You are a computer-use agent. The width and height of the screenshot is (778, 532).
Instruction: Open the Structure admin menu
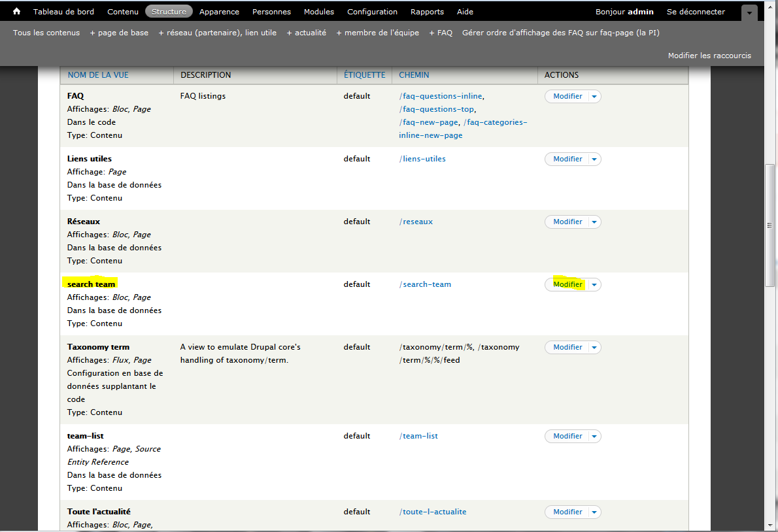click(x=169, y=12)
